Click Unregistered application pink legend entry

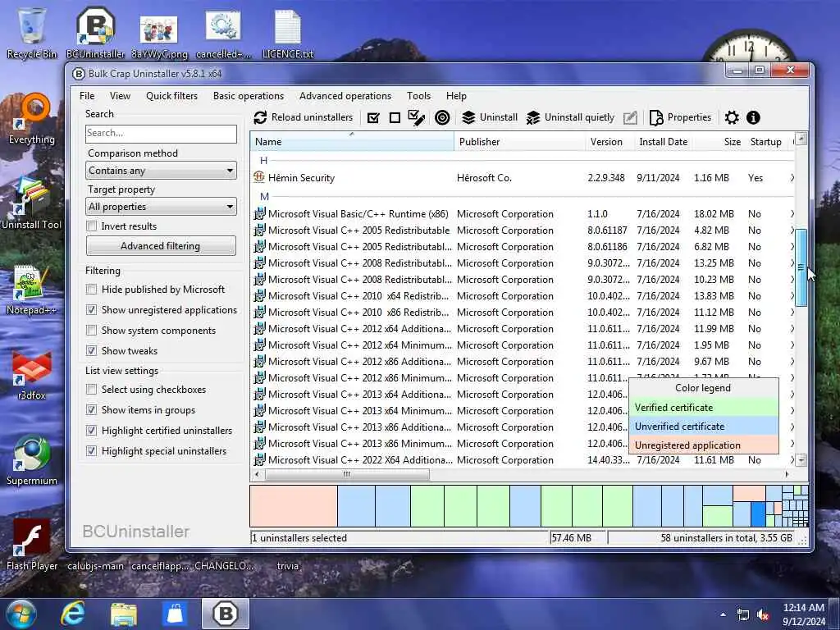703,445
